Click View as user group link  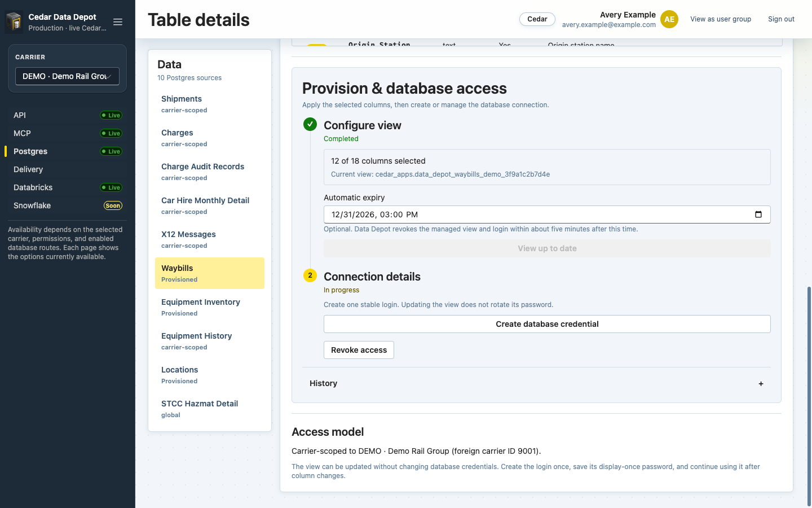(721, 19)
